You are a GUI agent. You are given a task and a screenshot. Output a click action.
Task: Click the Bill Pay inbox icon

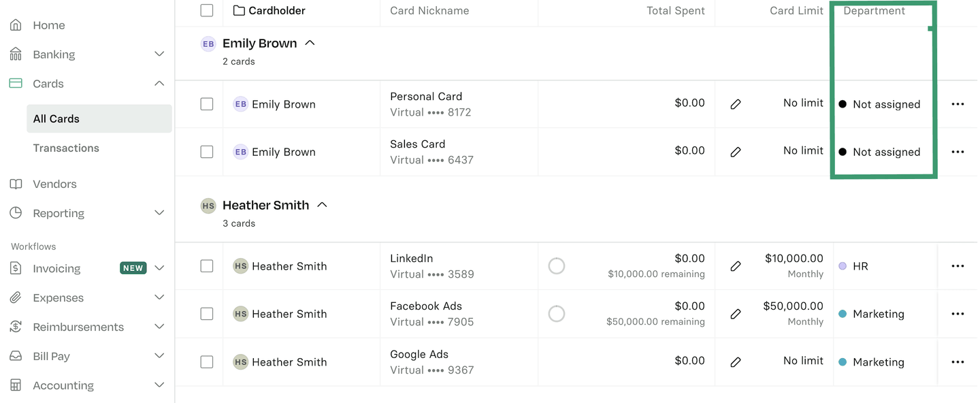click(x=16, y=356)
